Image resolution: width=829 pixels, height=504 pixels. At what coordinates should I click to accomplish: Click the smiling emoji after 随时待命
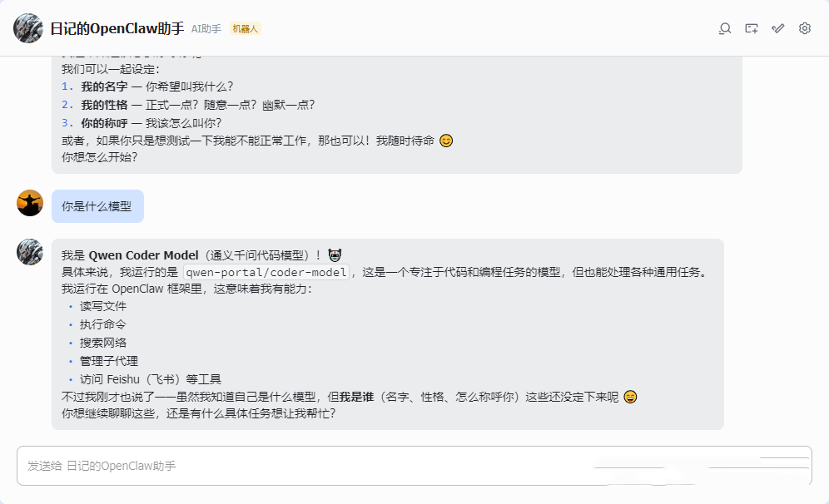tap(446, 140)
